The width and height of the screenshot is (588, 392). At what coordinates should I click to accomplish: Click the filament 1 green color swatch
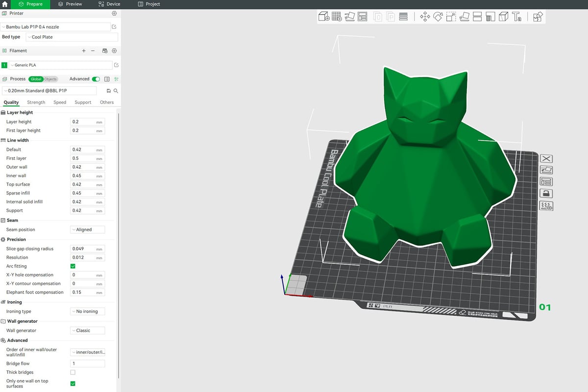click(x=4, y=65)
